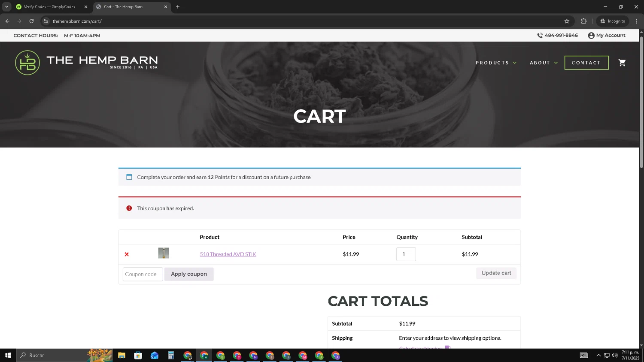The image size is (644, 362).
Task: Click the 'CONTACT HOURS:' label
Action: point(36,36)
